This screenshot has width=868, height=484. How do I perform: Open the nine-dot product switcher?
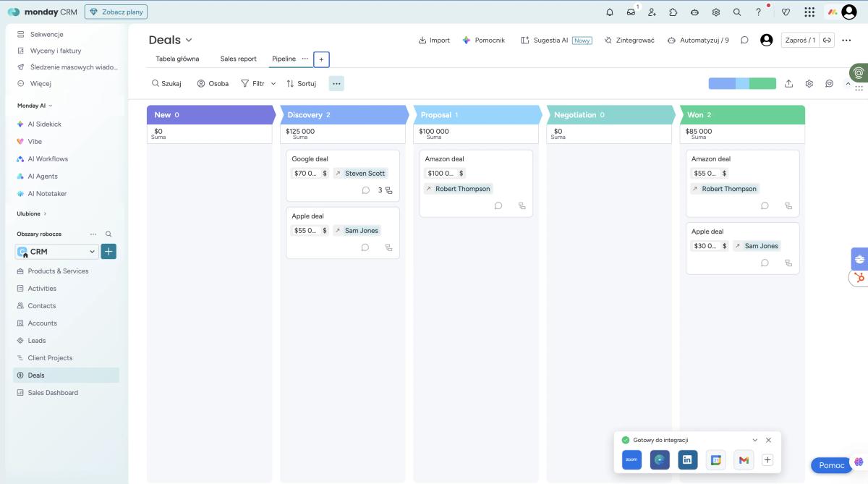[809, 12]
